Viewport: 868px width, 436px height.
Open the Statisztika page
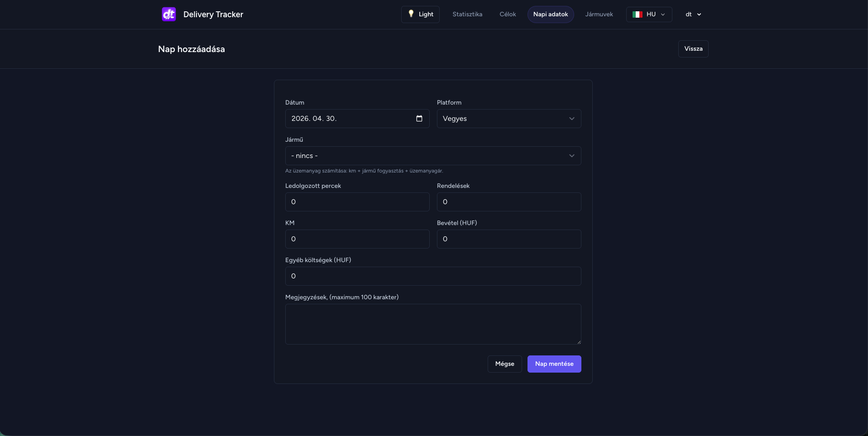point(467,14)
